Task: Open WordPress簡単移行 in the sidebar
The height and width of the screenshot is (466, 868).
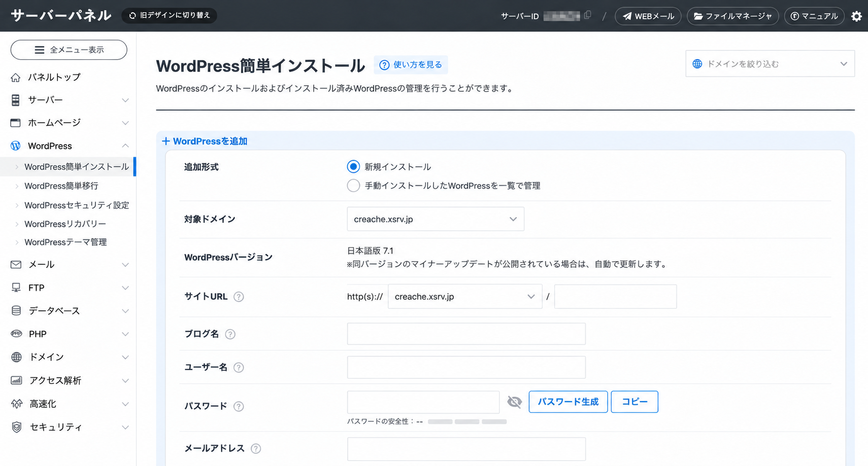Action: (61, 186)
